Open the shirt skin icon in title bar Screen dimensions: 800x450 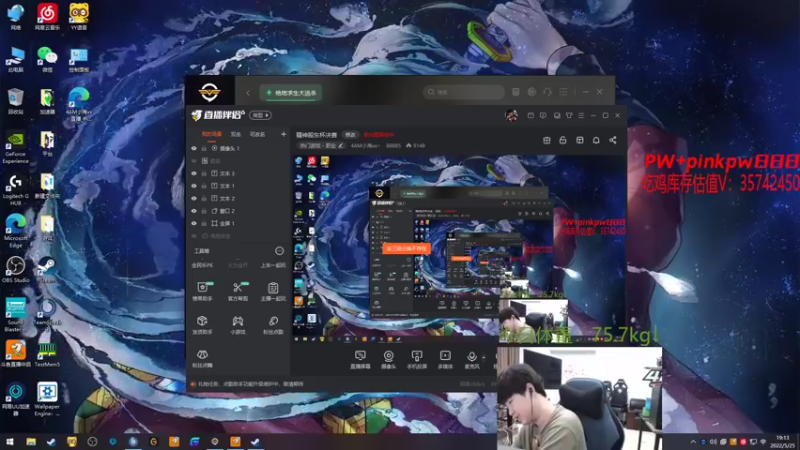pos(569,116)
